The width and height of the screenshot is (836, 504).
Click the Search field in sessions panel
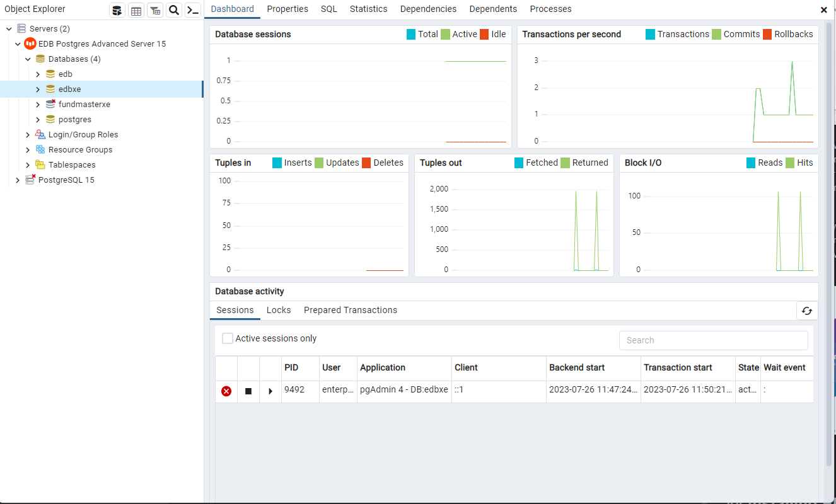713,340
